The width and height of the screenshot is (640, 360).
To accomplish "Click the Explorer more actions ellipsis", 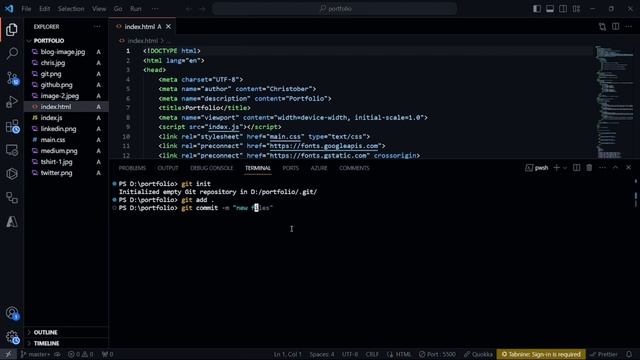I will pos(97,27).
